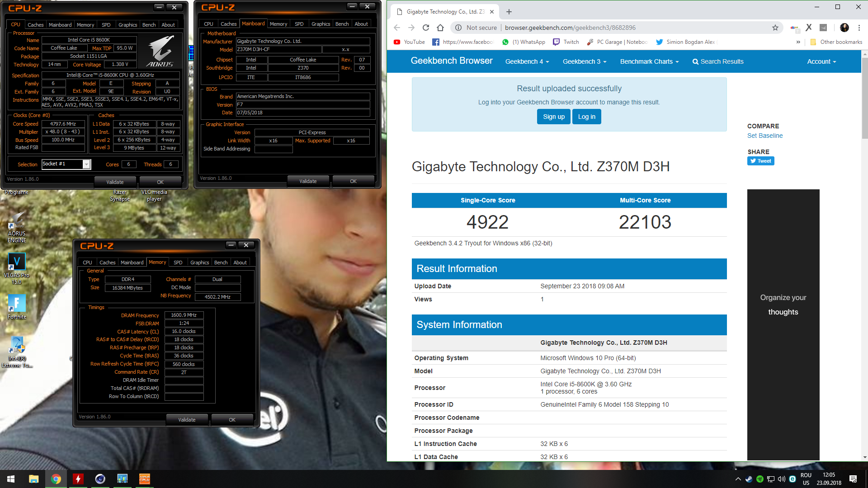Click Validate in CPU-Z CPU window

[115, 182]
